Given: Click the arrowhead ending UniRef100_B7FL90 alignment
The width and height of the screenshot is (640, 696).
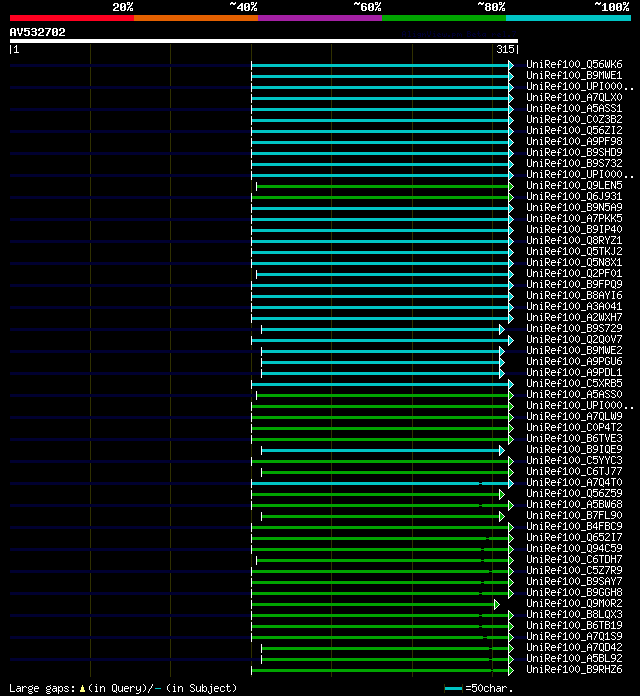Looking at the screenshot, I should tap(502, 517).
